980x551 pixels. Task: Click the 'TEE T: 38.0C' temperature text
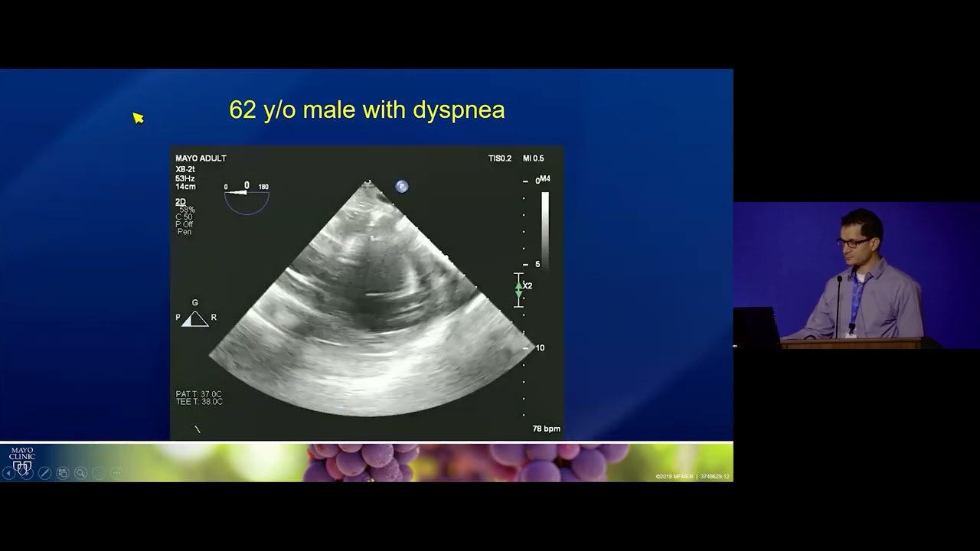[x=199, y=402]
